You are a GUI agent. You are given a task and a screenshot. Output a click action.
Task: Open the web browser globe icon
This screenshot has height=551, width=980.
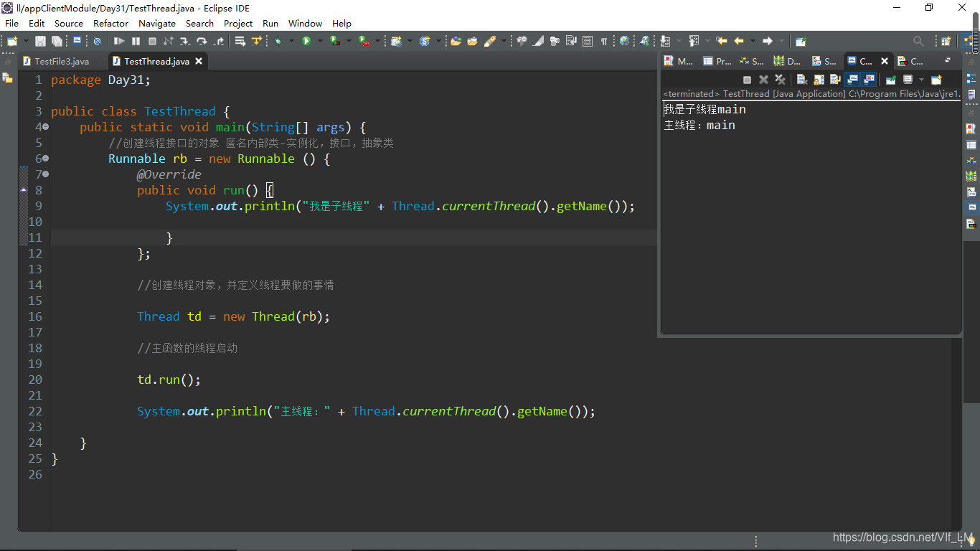624,41
